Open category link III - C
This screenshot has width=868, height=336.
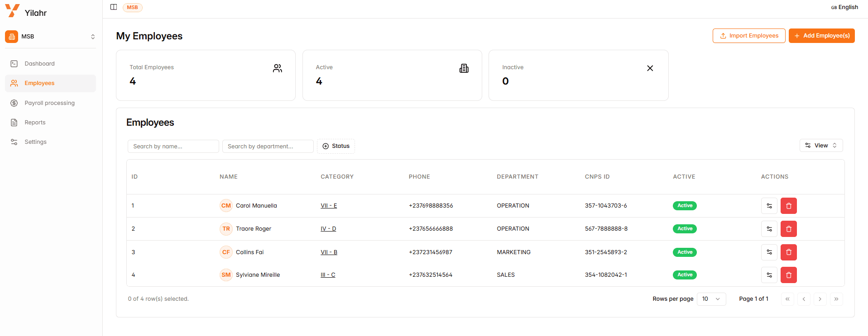coord(328,275)
